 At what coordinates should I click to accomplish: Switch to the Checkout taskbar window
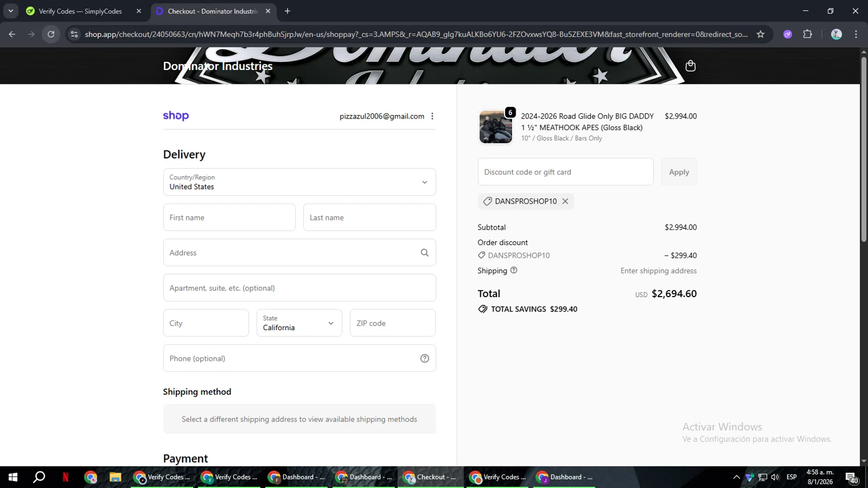(431, 477)
